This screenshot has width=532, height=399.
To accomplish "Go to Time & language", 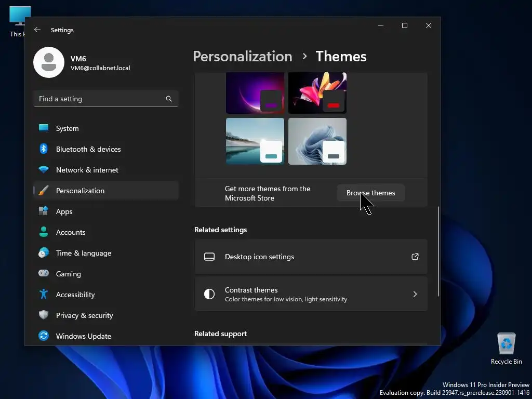I will (x=106, y=253).
